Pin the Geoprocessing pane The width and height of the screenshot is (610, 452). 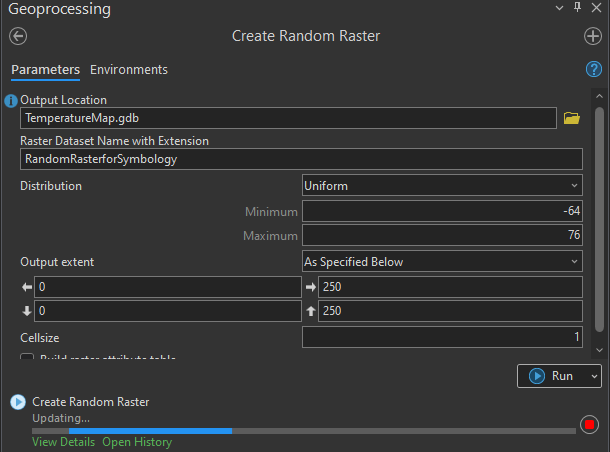tap(577, 7)
